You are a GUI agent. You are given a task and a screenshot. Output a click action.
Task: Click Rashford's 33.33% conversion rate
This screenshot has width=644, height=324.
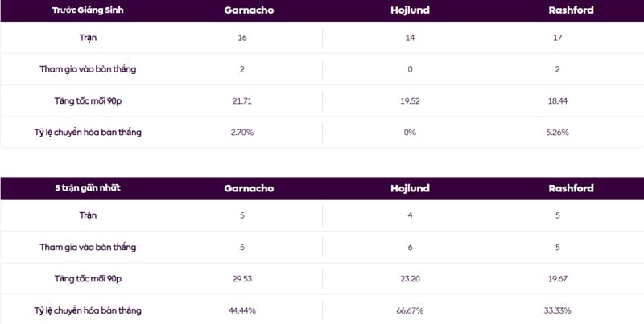click(x=557, y=310)
